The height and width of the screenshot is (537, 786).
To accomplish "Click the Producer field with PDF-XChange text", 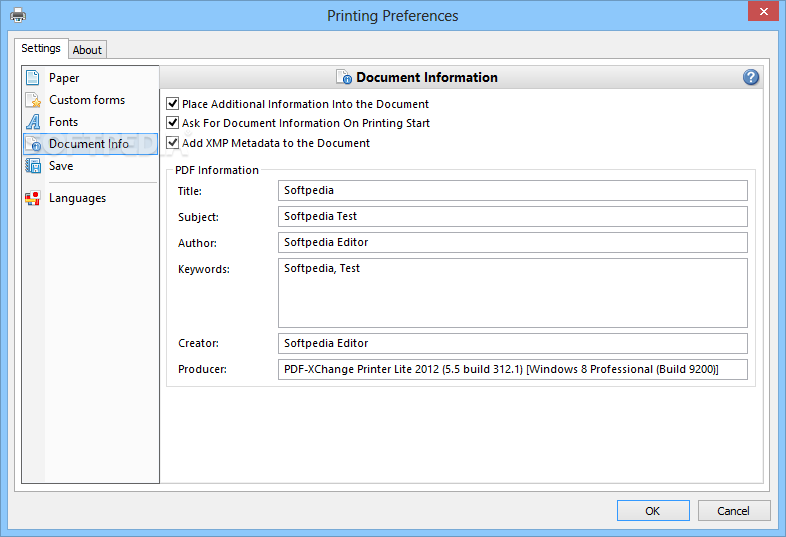I will [513, 370].
